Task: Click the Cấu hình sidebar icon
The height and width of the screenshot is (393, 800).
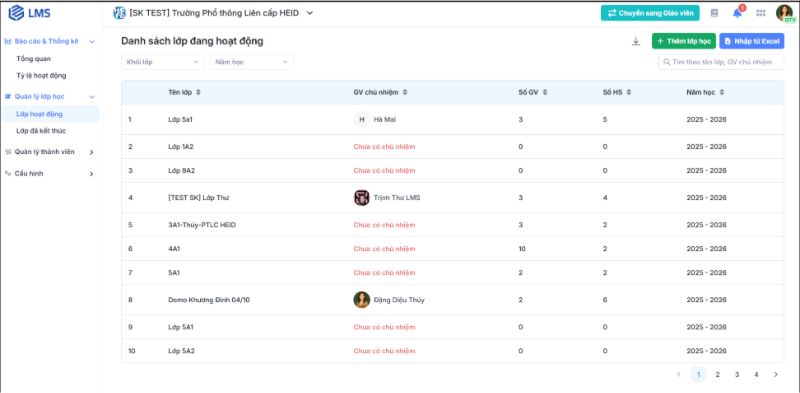Action: coord(8,174)
